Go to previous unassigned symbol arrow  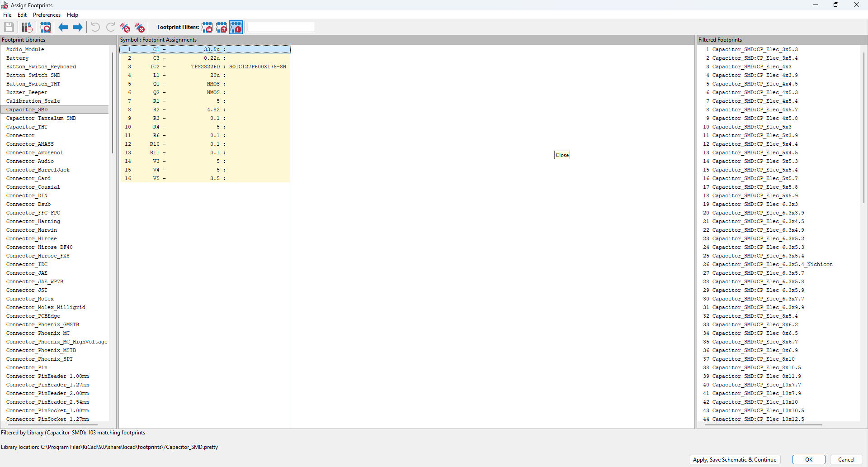click(63, 28)
